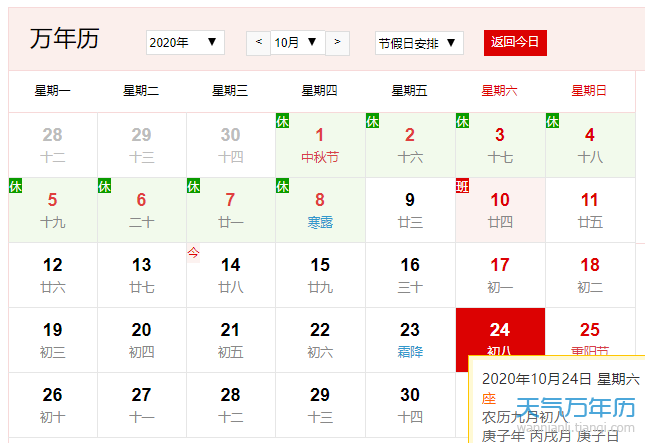Click grayed date 30 十四 of September
This screenshot has width=645, height=443.
pyautogui.click(x=230, y=145)
